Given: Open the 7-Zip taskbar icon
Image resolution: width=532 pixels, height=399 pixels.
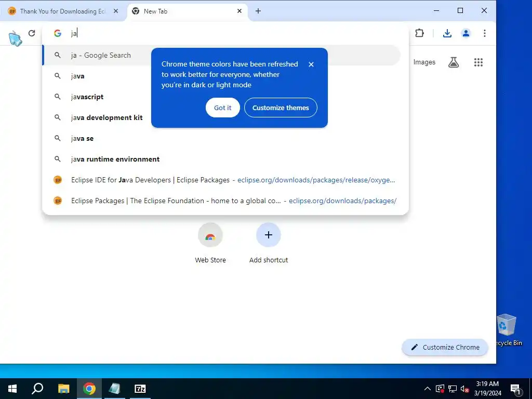Looking at the screenshot, I should (x=140, y=389).
